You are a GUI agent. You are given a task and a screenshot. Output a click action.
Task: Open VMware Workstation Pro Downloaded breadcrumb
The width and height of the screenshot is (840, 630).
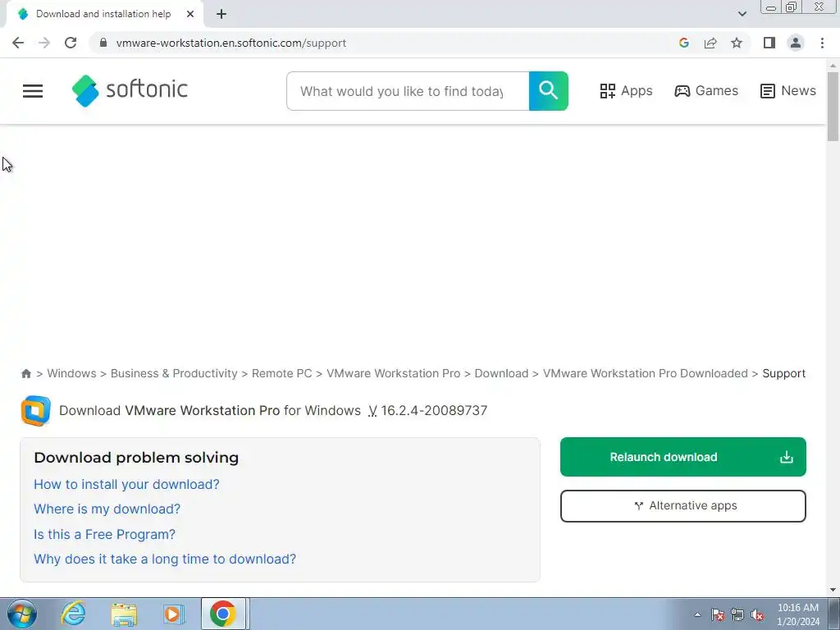click(645, 373)
